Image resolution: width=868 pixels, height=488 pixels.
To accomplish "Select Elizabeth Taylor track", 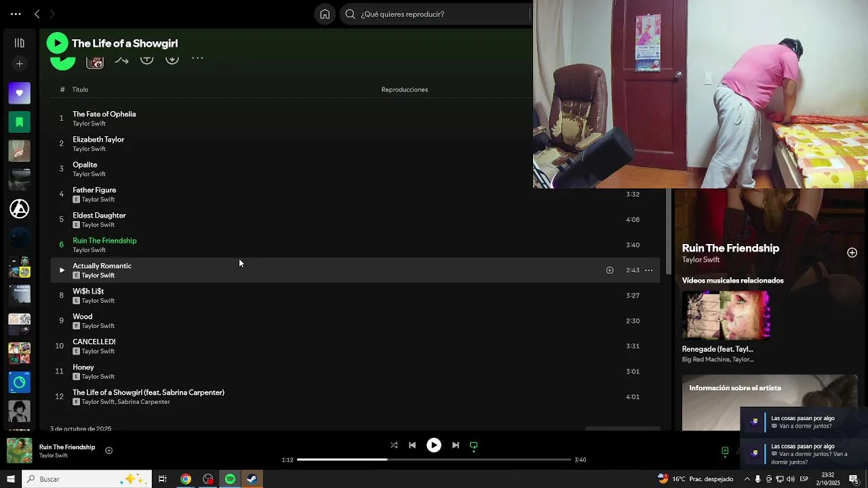I will pyautogui.click(x=98, y=140).
